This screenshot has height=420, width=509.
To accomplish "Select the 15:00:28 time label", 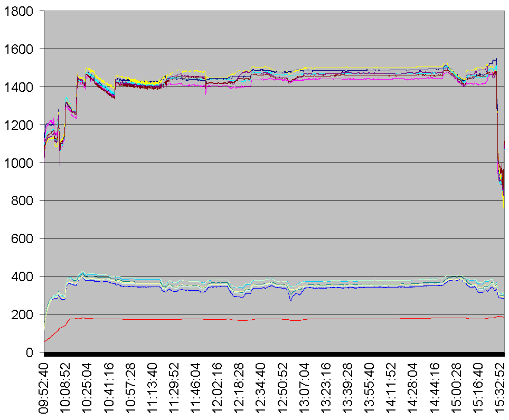I will (x=456, y=388).
